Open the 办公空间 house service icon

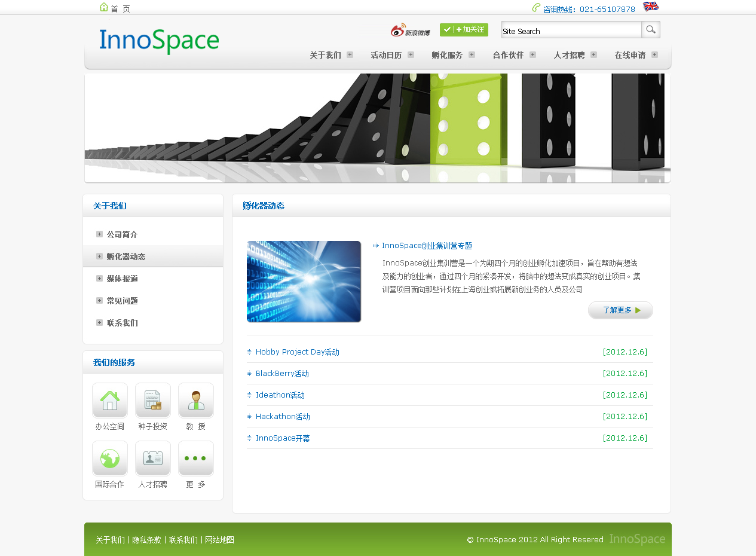[110, 400]
